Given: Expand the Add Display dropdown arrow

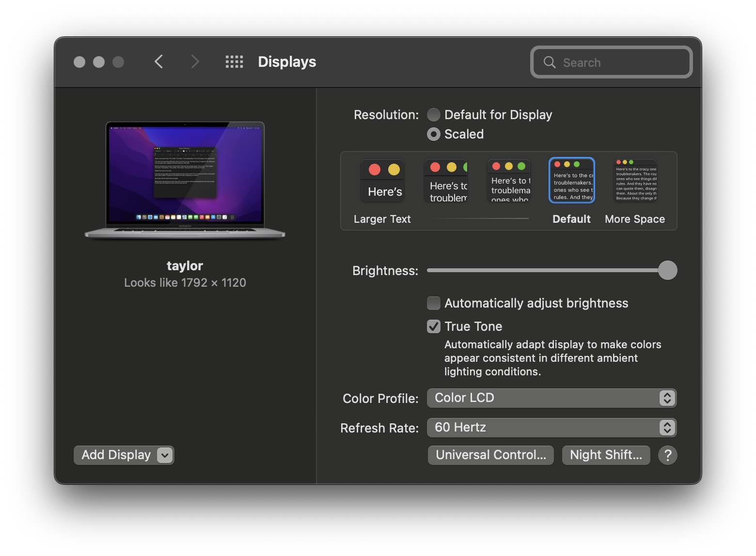Looking at the screenshot, I should coord(165,455).
